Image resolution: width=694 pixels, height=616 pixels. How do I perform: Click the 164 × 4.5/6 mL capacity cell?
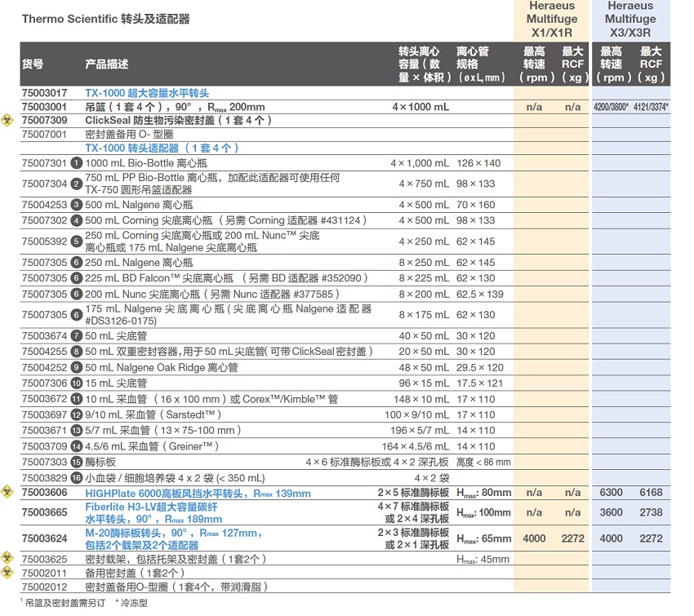416,446
